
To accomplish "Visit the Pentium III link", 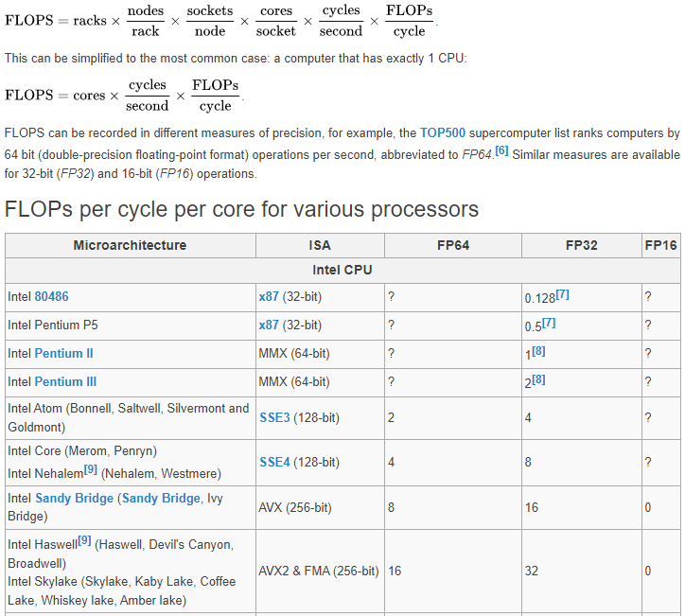I will click(65, 382).
